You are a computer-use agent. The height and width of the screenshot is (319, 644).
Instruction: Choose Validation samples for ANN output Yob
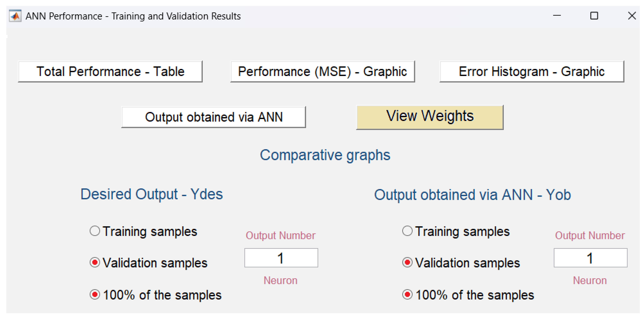tap(407, 262)
